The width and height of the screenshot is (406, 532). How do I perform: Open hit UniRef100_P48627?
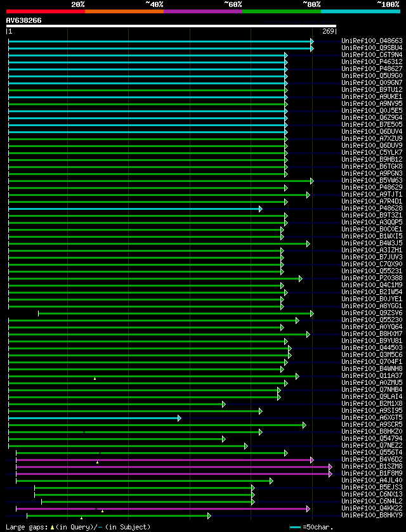click(372, 69)
